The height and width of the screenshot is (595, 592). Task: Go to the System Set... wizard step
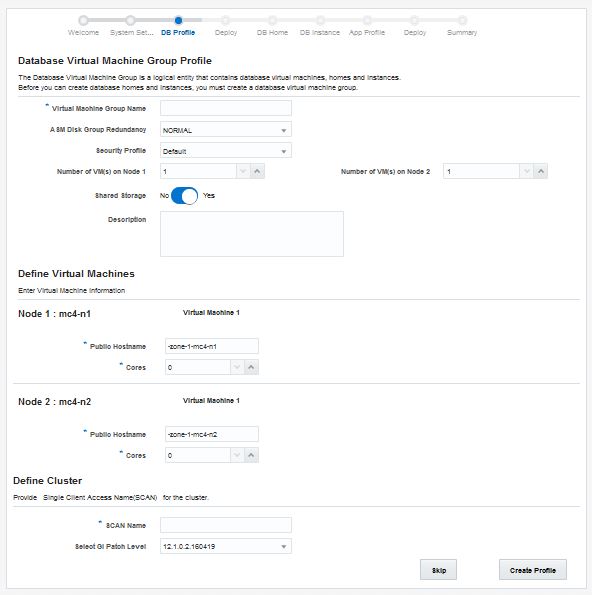click(x=131, y=20)
